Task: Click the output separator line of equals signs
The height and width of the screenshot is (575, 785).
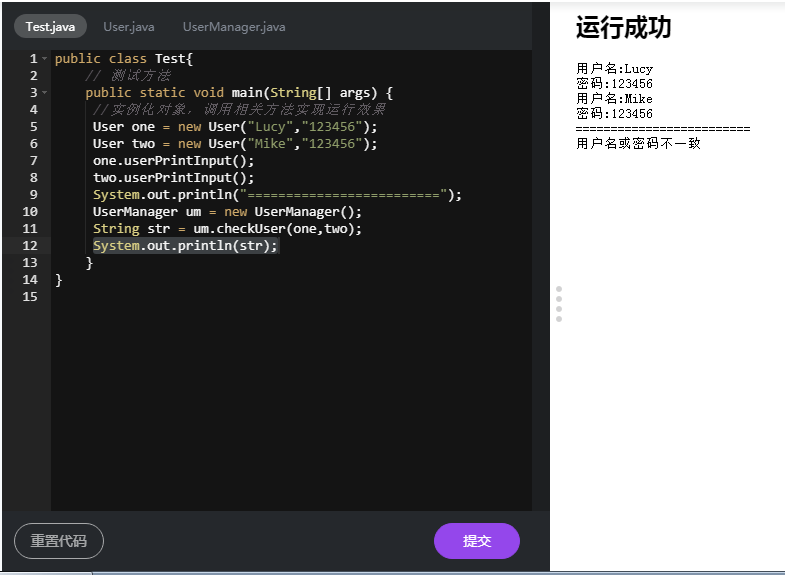Action: click(x=663, y=129)
